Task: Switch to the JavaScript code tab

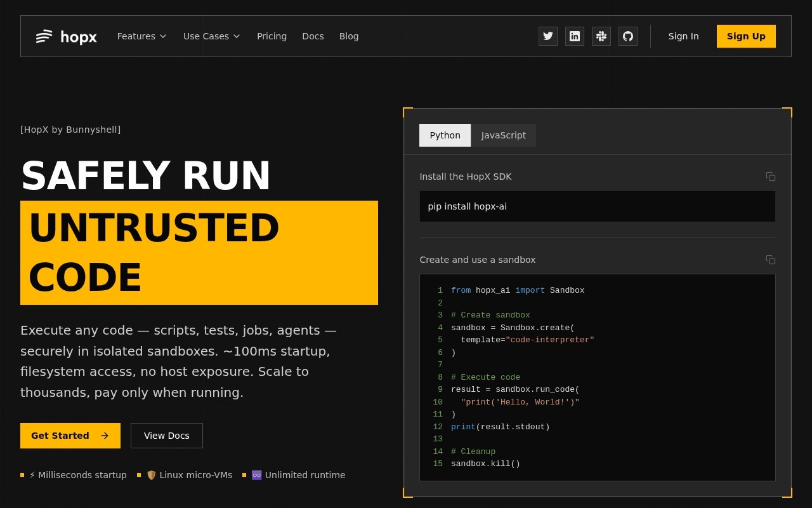Action: tap(504, 135)
